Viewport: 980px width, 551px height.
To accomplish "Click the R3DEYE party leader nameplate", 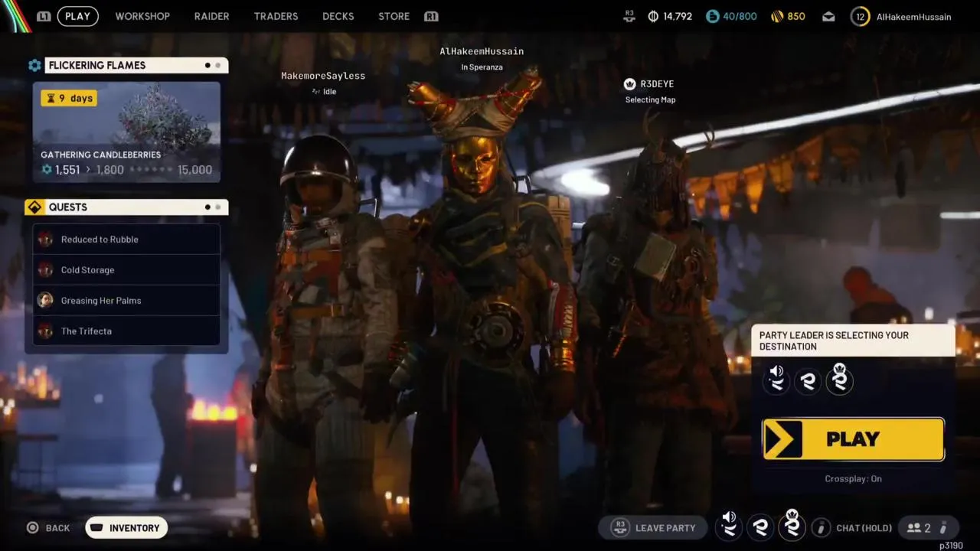I will click(x=657, y=84).
